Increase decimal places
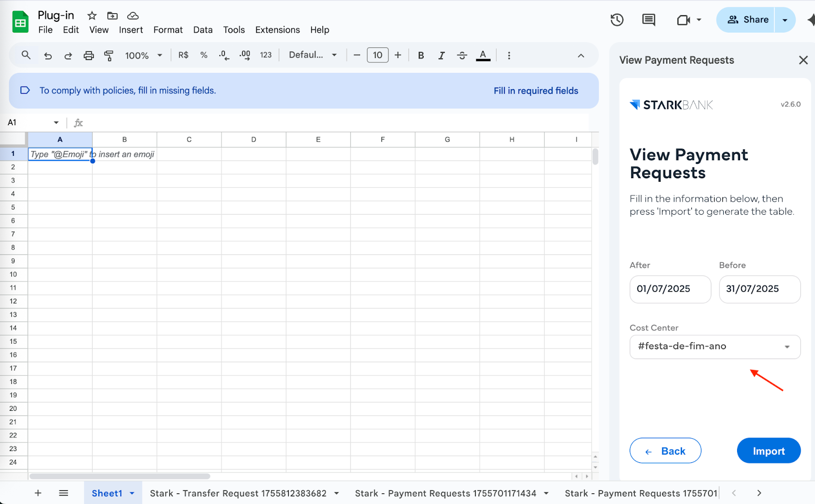This screenshot has height=504, width=815. pyautogui.click(x=245, y=55)
